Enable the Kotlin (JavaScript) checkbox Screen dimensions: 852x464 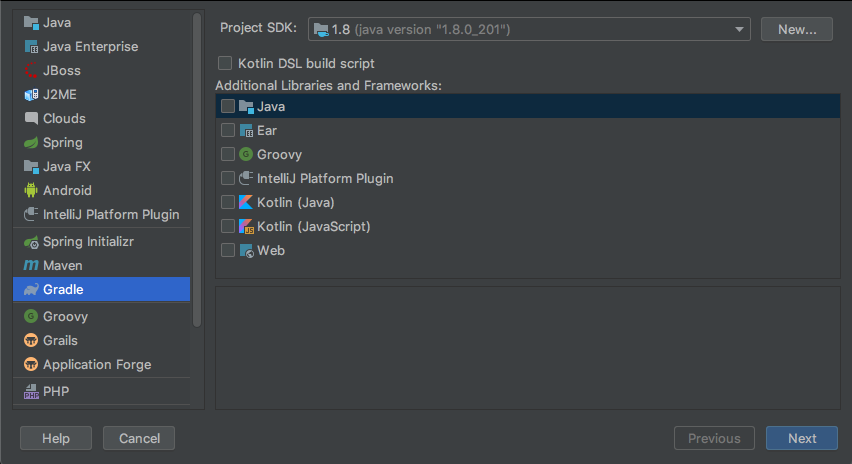click(x=228, y=226)
